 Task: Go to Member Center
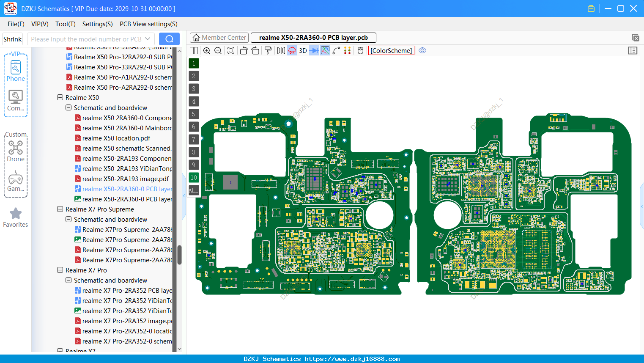click(219, 38)
